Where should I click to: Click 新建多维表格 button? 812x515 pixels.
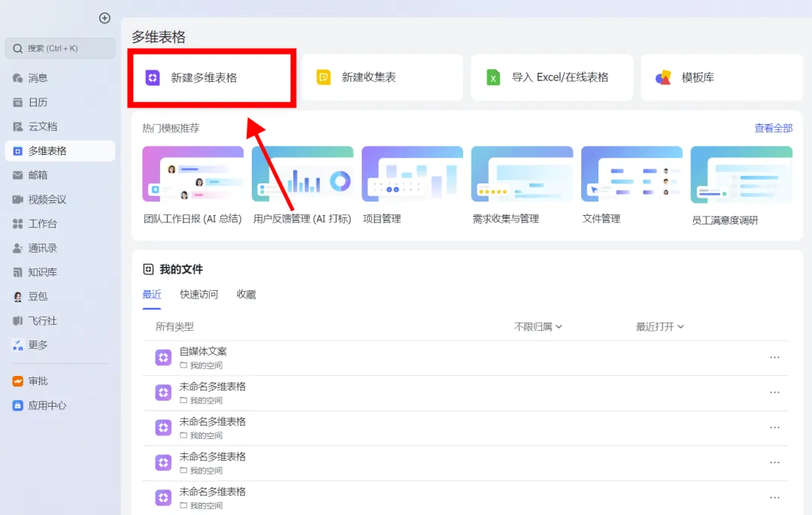click(x=212, y=77)
